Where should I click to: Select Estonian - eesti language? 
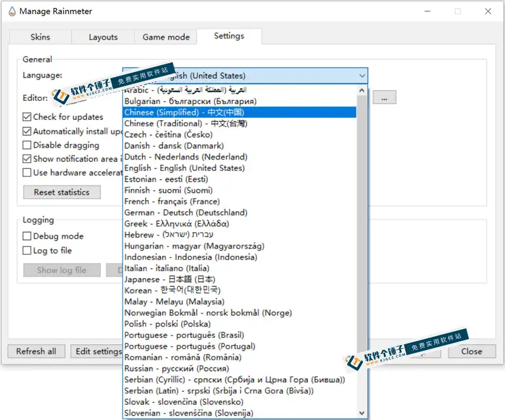tap(240, 179)
